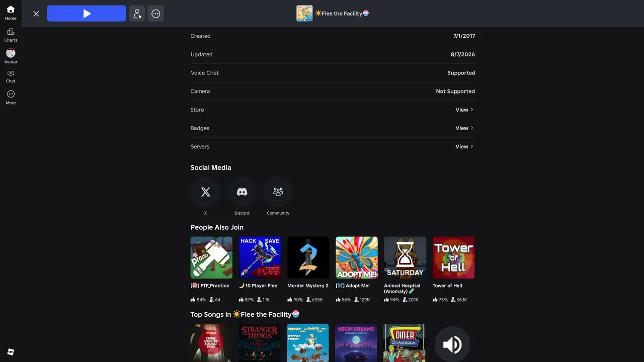Screen dimensions: 644x362
Task: Click the Adopt Me! title text
Action: coord(353,286)
